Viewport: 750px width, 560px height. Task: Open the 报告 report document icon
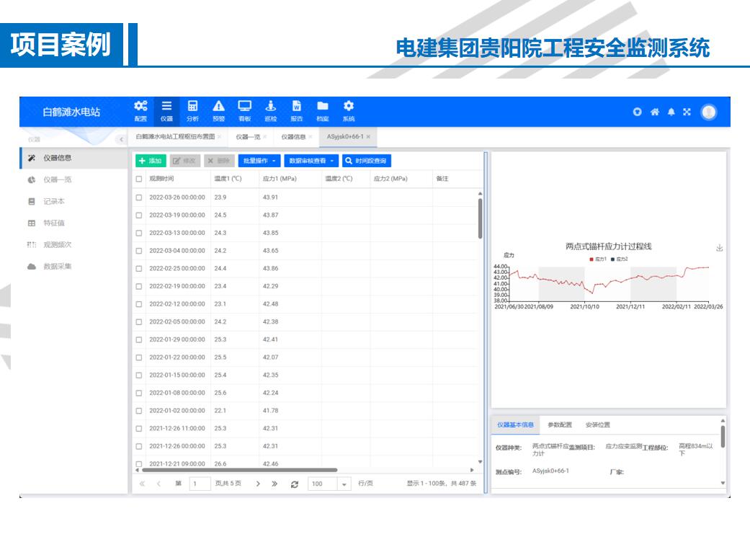[x=297, y=111]
